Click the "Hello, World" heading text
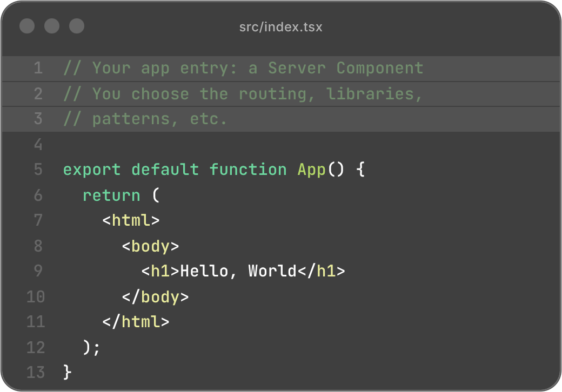This screenshot has width=562, height=392. click(x=238, y=271)
